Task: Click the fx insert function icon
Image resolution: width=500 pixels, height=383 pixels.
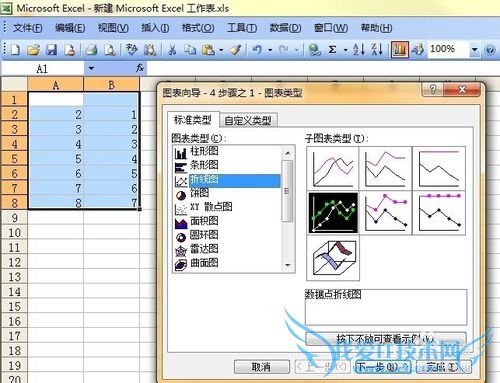Action: [x=140, y=68]
